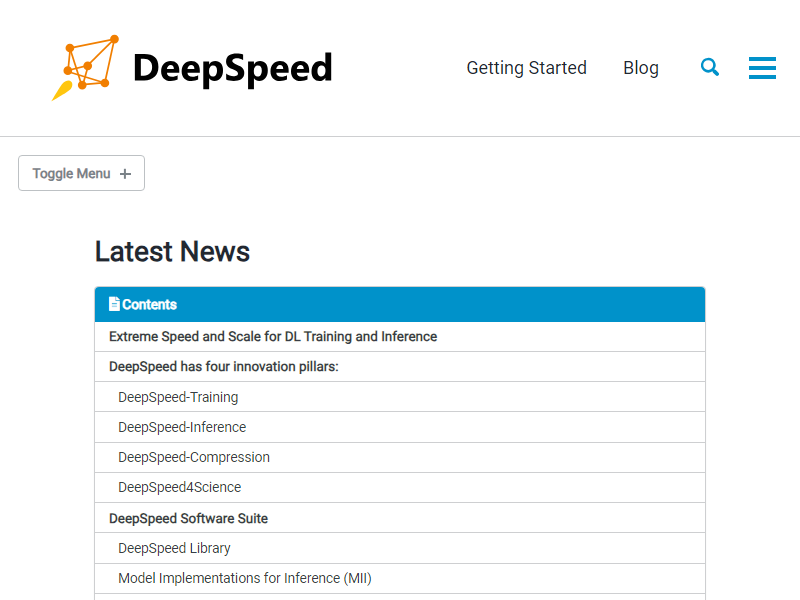The image size is (800, 600).
Task: Go to the Blog page
Action: [x=641, y=68]
